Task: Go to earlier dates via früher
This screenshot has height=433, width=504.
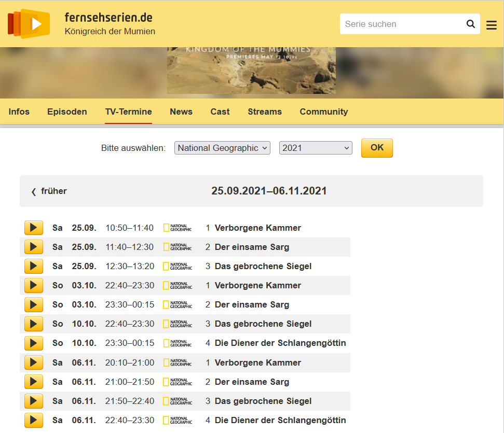Action: 49,191
